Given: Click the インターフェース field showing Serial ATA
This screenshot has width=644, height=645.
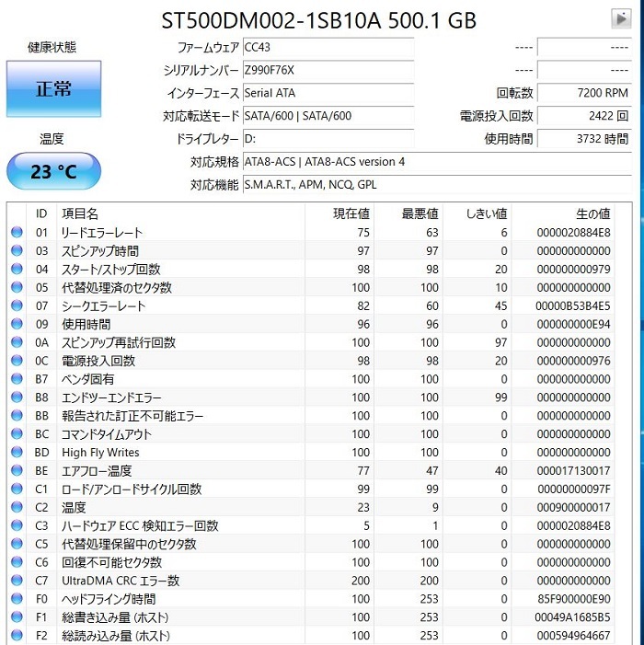Looking at the screenshot, I should tap(328, 93).
